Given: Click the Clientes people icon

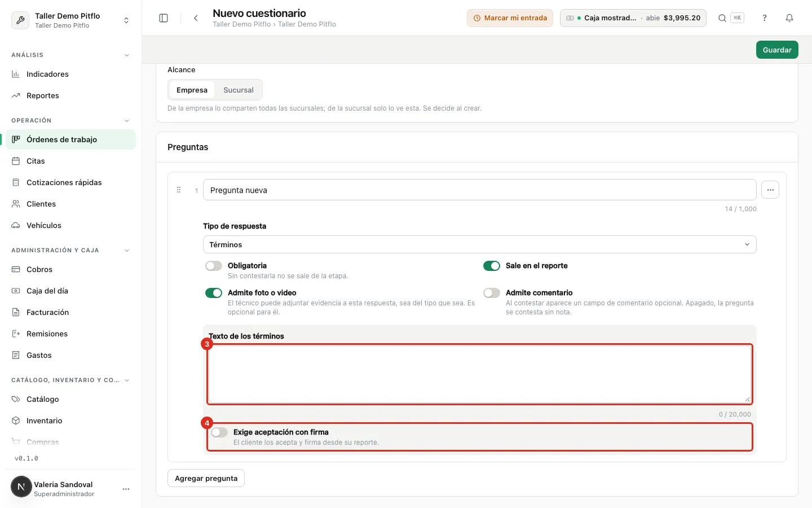Looking at the screenshot, I should (16, 204).
